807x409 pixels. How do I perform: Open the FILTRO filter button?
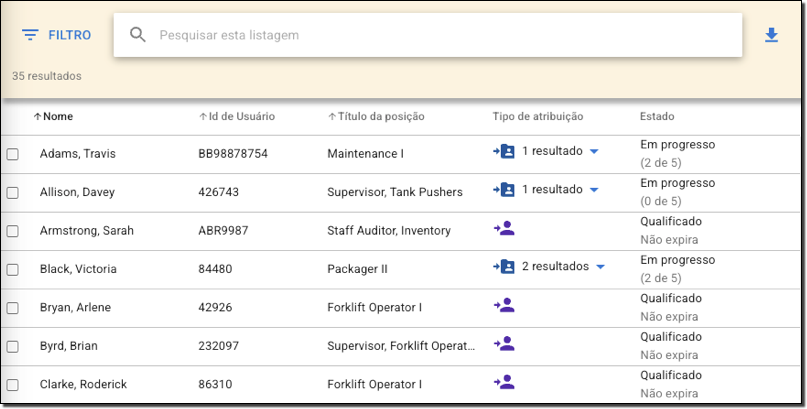point(56,35)
